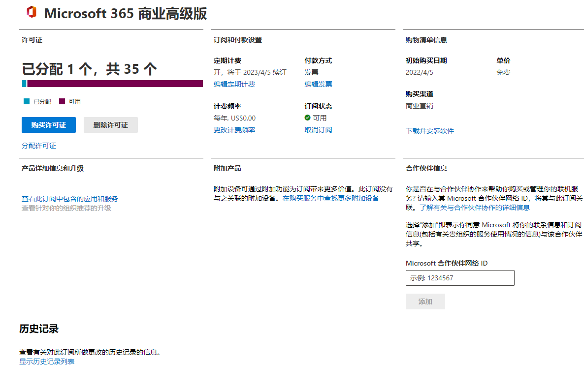Click the 购买许可证 button
This screenshot has width=584, height=392.
(x=49, y=125)
